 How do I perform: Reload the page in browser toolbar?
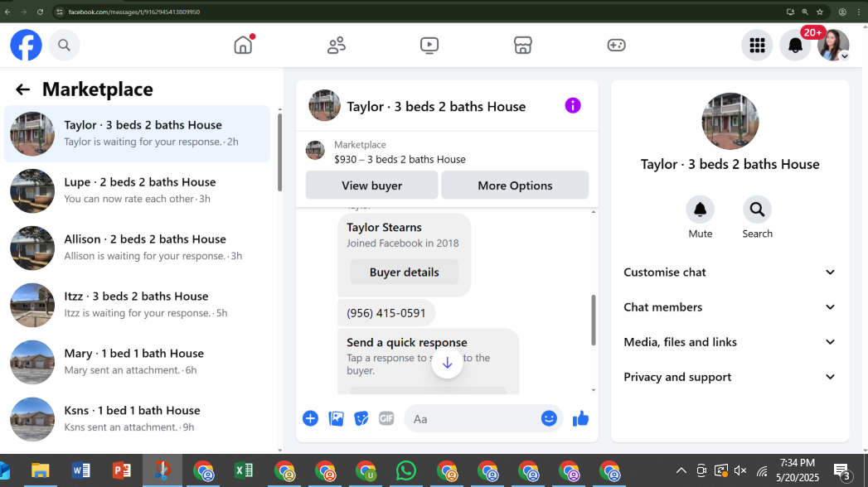40,12
